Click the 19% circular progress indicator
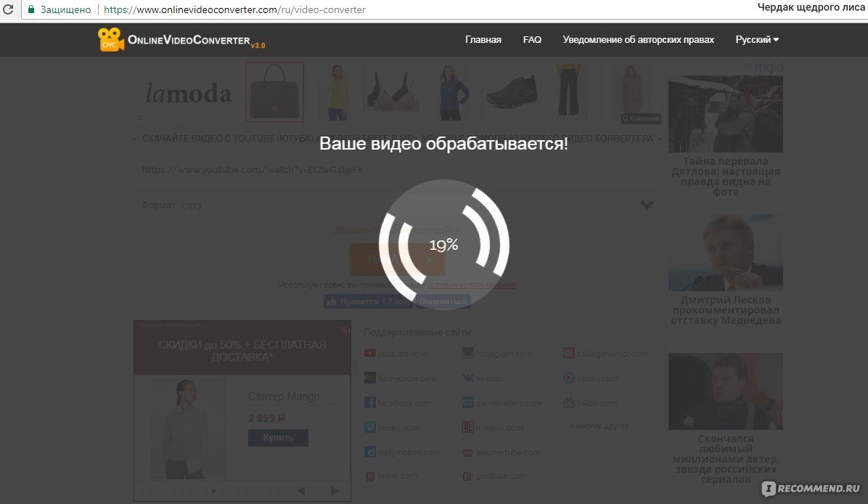868x504 pixels. [x=444, y=244]
